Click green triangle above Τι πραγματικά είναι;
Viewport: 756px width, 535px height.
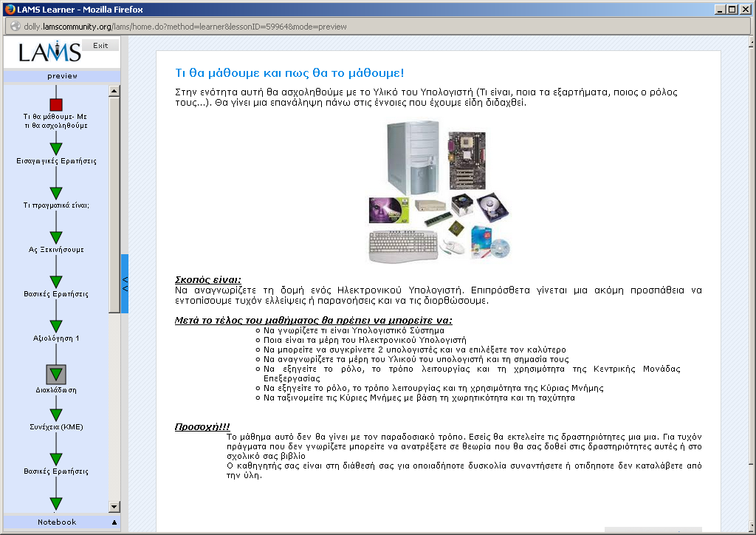coord(56,193)
